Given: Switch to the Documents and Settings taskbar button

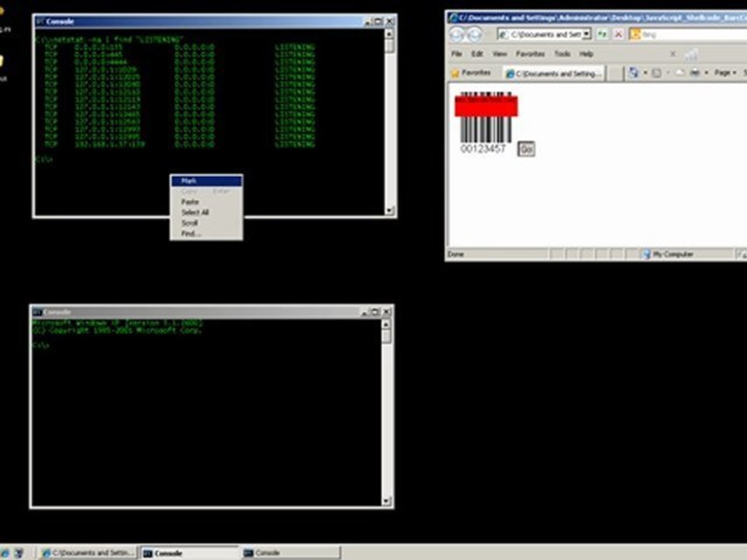Looking at the screenshot, I should pos(87,553).
